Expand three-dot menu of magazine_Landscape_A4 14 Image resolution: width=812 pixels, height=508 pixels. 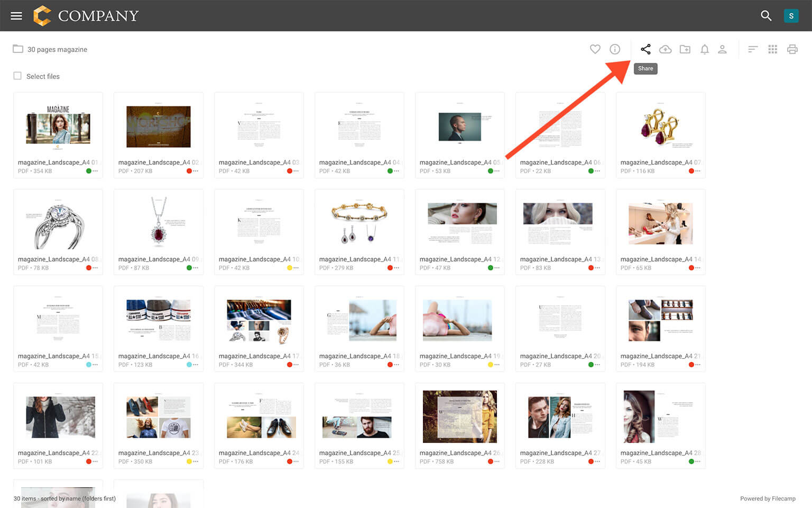(x=698, y=268)
